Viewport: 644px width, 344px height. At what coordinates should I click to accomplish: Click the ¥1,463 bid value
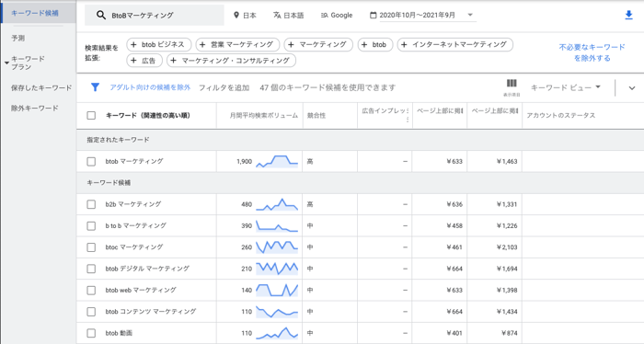tap(507, 161)
